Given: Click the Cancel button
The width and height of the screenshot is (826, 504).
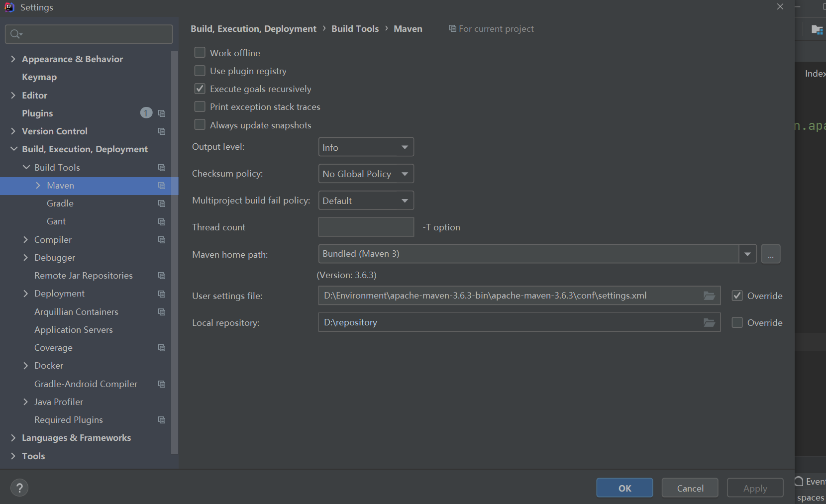Looking at the screenshot, I should point(690,488).
